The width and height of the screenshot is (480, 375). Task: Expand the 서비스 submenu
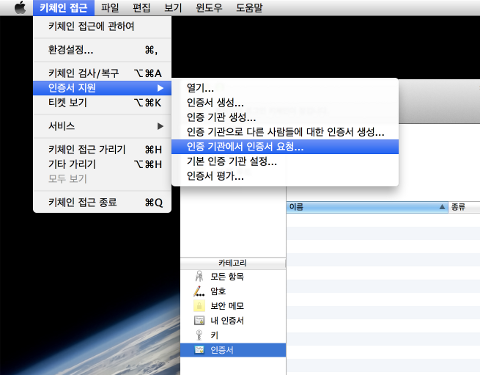tap(102, 126)
